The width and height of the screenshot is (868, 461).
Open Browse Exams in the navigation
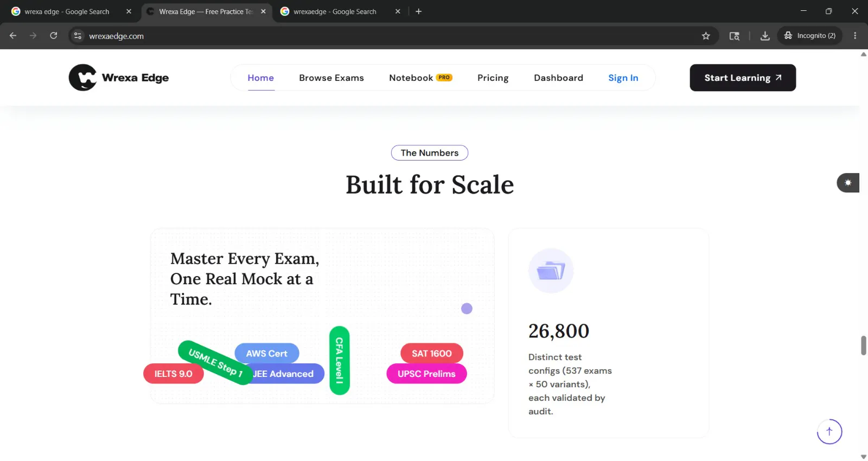tap(331, 78)
